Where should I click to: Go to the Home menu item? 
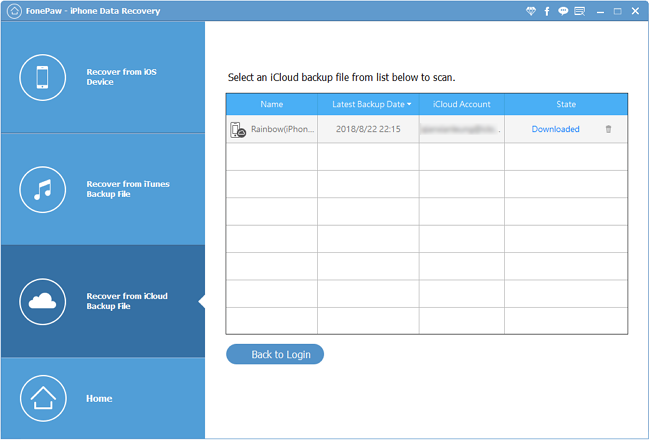tap(103, 398)
